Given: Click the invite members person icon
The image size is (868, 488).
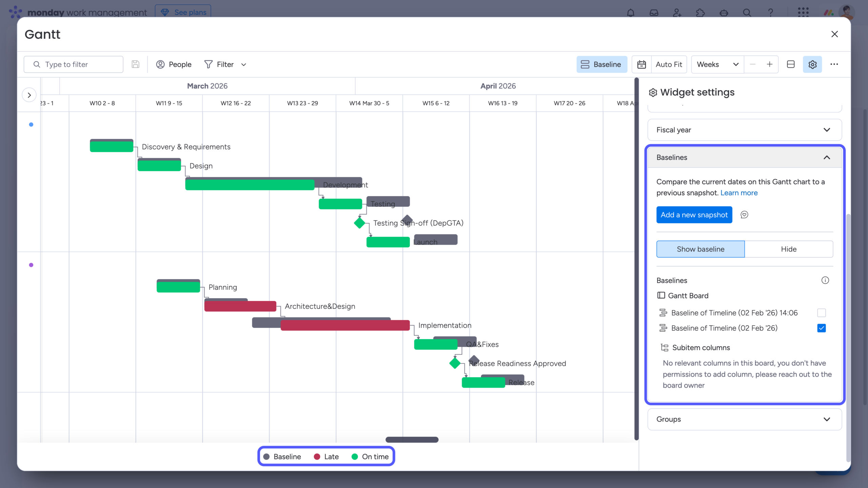Looking at the screenshot, I should click(677, 13).
